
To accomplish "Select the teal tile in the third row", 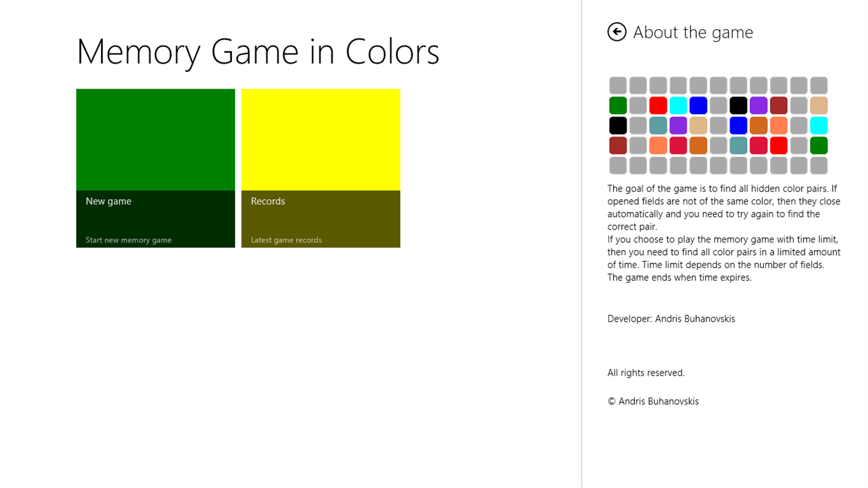I will tap(658, 125).
